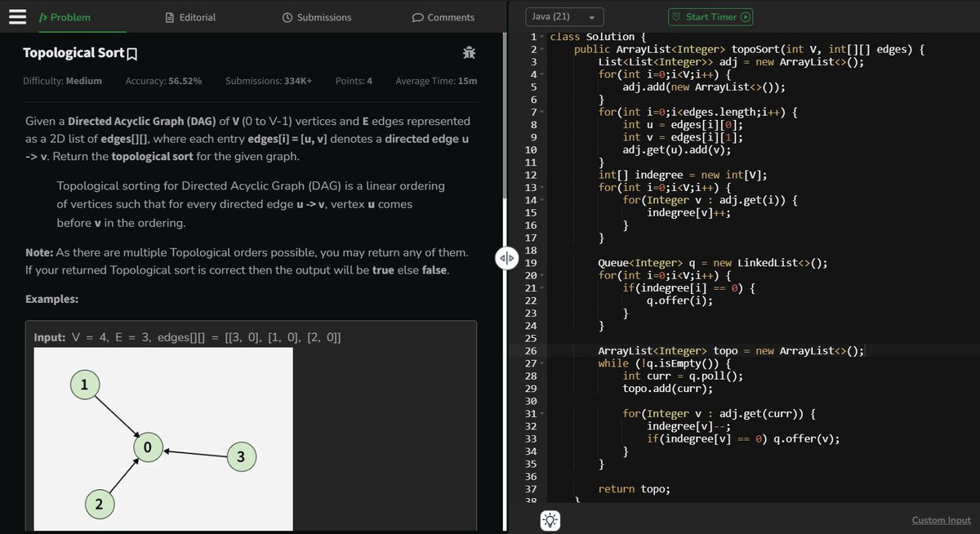Open the Custom Input link
The height and width of the screenshot is (534, 980).
pyautogui.click(x=942, y=520)
